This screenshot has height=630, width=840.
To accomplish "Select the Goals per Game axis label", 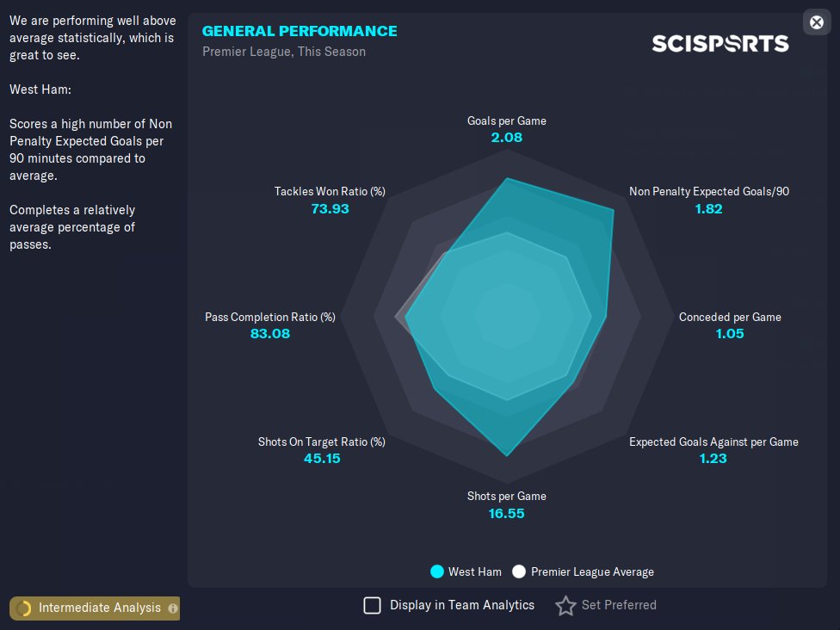I will click(506, 120).
